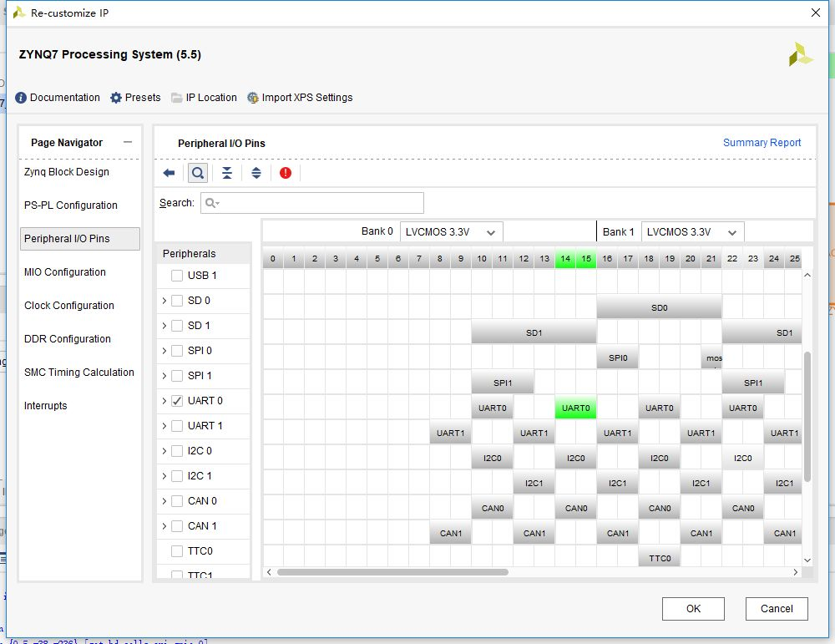Open Bank 0 voltage dropdown

[451, 231]
